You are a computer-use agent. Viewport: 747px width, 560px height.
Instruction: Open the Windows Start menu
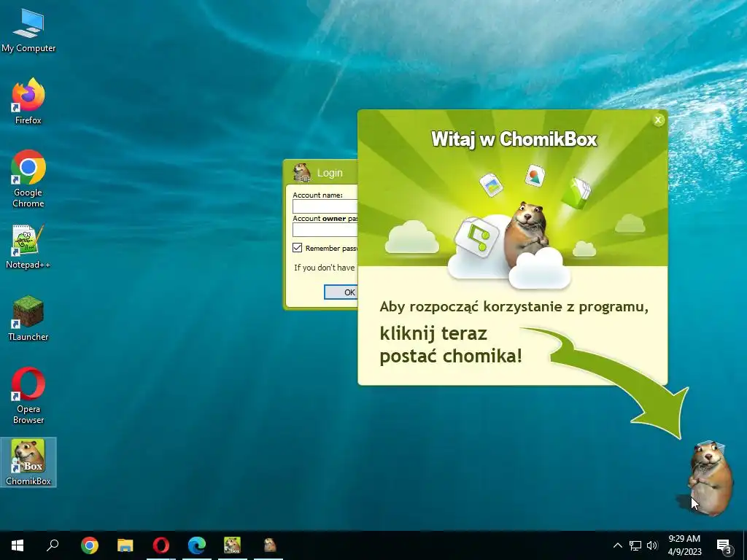pyautogui.click(x=18, y=545)
